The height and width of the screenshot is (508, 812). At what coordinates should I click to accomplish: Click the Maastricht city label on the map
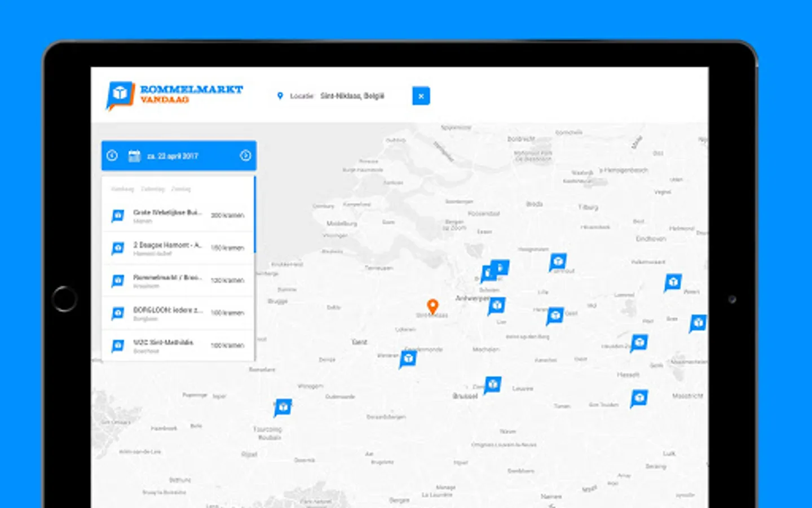click(687, 396)
